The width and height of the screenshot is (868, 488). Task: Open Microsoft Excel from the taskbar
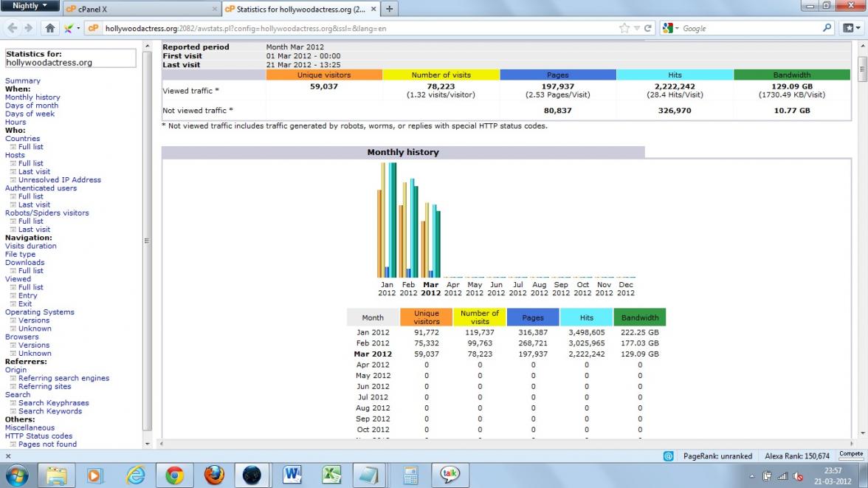pos(331,475)
